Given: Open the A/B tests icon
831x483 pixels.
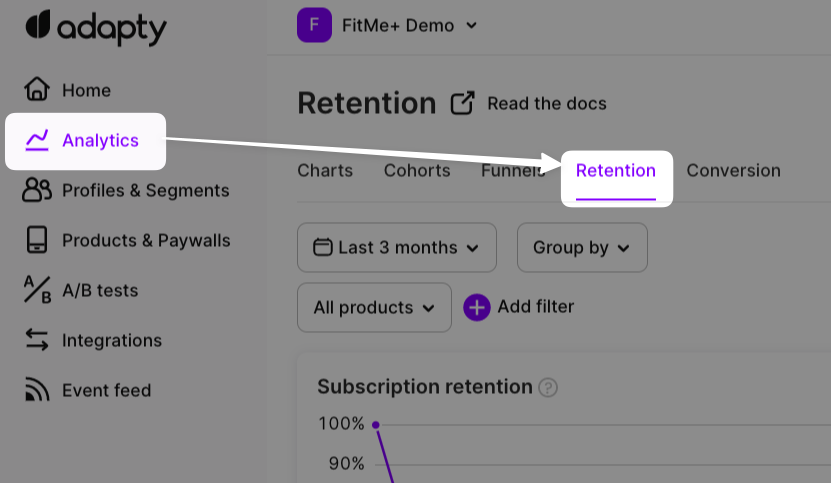Looking at the screenshot, I should (x=37, y=289).
